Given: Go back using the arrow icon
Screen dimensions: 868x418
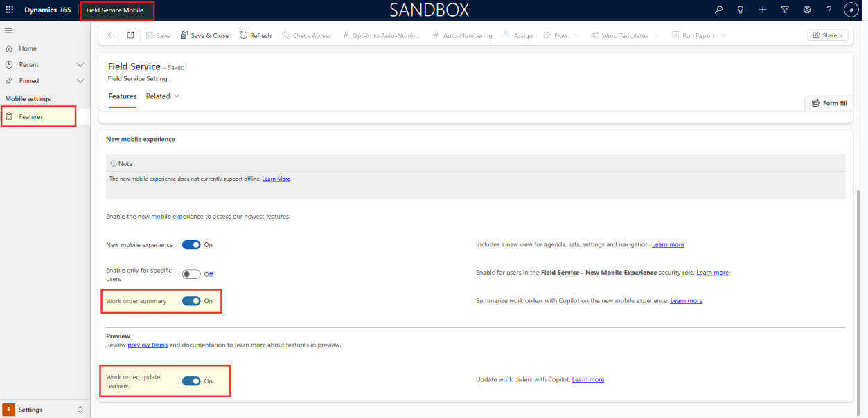Looking at the screenshot, I should point(111,35).
